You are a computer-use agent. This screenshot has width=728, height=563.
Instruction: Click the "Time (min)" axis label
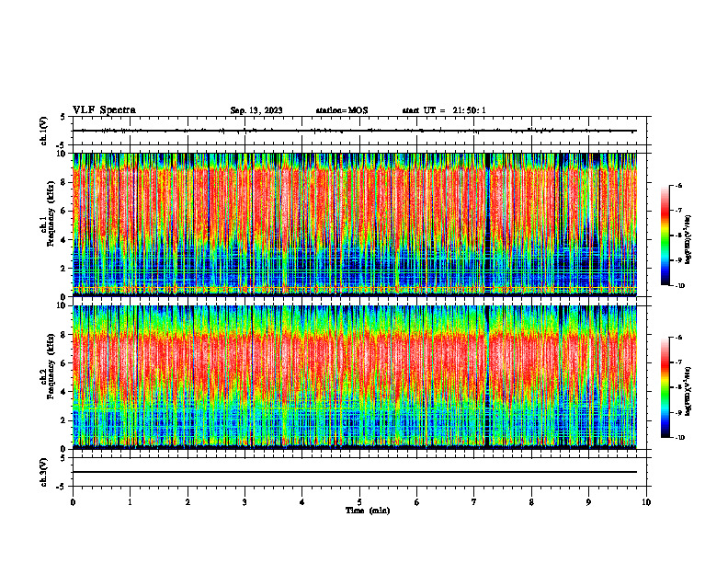pyautogui.click(x=368, y=511)
